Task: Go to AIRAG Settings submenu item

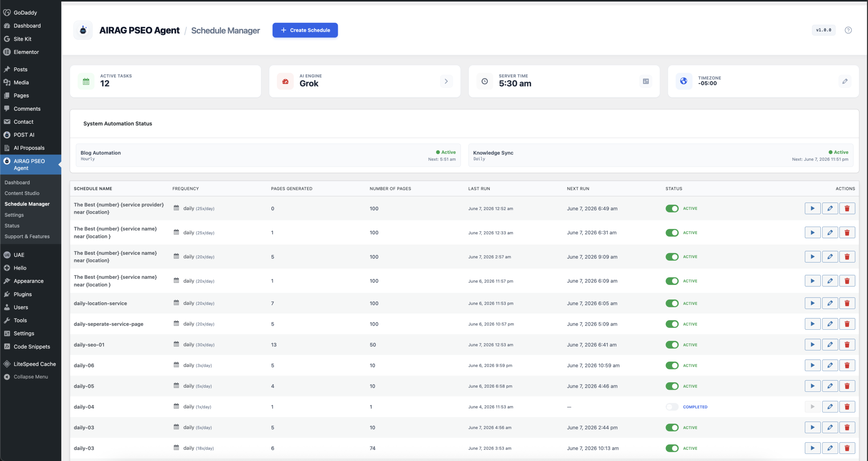Action: (x=14, y=215)
